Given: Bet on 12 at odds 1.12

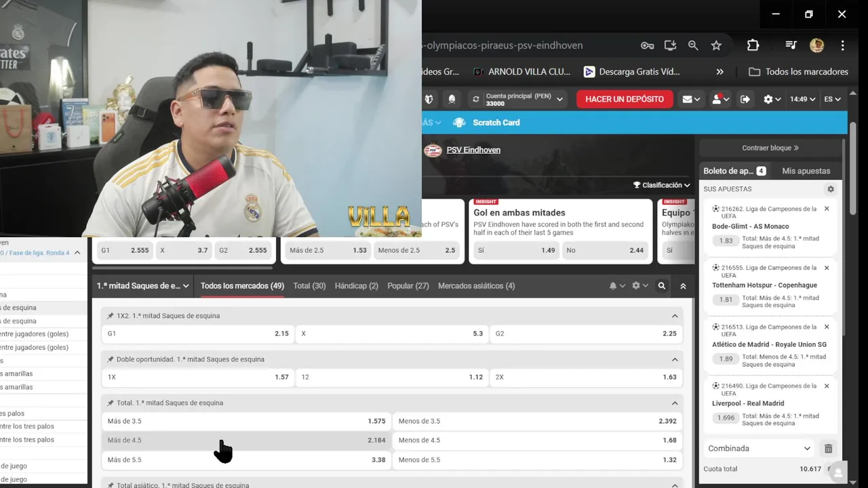Looking at the screenshot, I should (392, 377).
